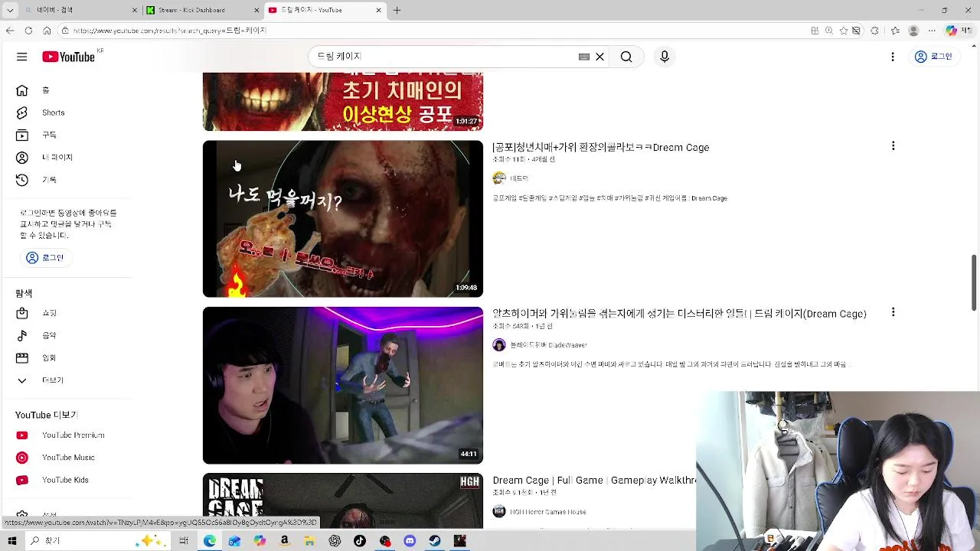Click the sign-in button in the top right header
The image size is (980, 551).
pyautogui.click(x=933, y=57)
